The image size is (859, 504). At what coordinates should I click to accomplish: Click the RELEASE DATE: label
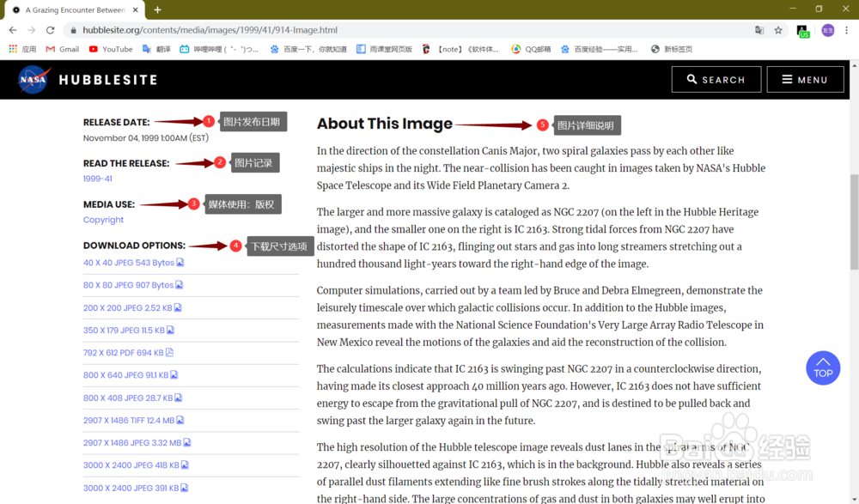pos(116,122)
